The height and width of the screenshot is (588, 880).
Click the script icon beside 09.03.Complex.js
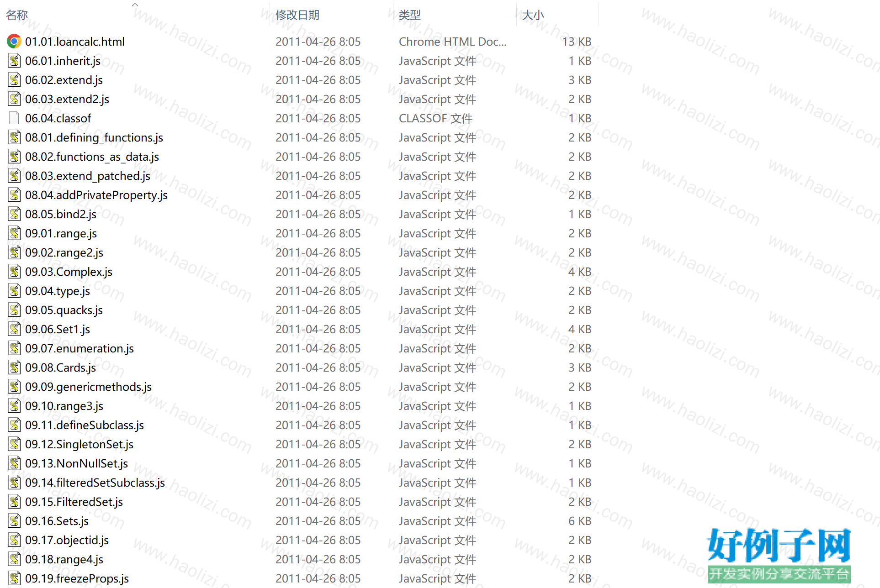pos(15,272)
